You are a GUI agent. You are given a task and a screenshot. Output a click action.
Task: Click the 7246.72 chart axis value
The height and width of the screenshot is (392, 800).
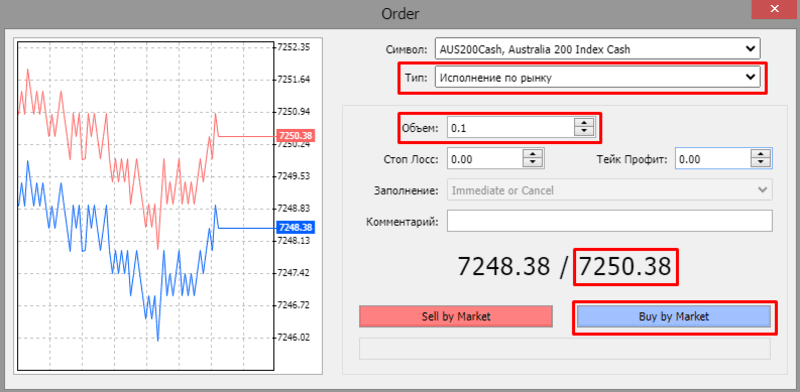pyautogui.click(x=293, y=305)
